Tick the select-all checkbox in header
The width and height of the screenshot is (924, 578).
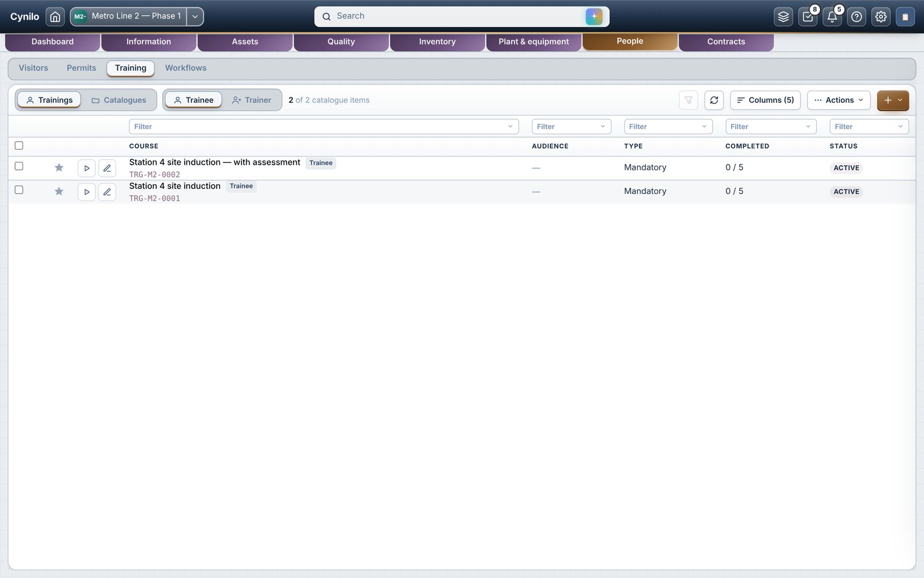click(19, 146)
